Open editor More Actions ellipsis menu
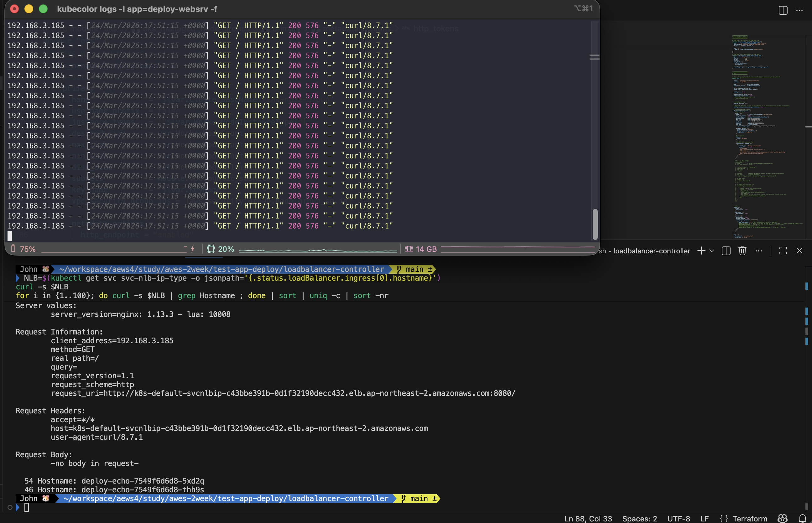 coord(799,10)
